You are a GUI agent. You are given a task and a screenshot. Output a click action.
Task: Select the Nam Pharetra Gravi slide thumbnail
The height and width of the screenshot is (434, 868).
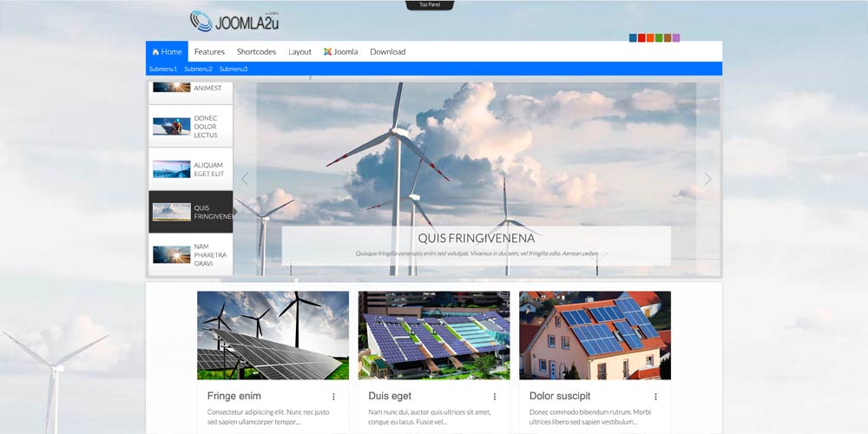[x=191, y=255]
